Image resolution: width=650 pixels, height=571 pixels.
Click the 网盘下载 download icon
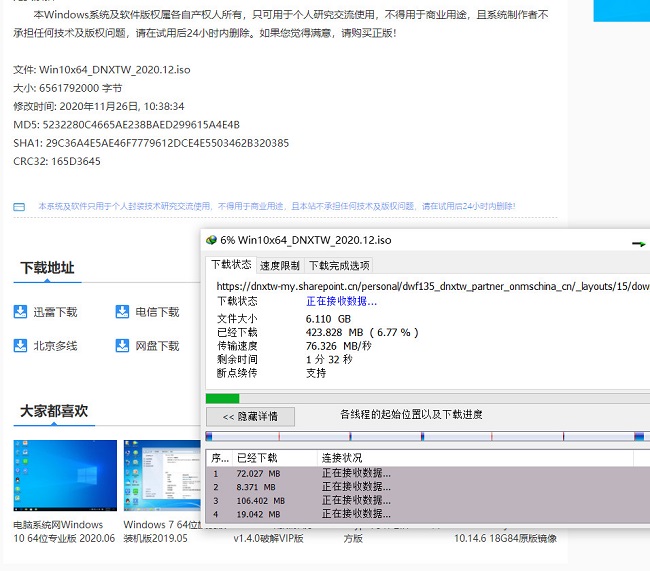122,345
